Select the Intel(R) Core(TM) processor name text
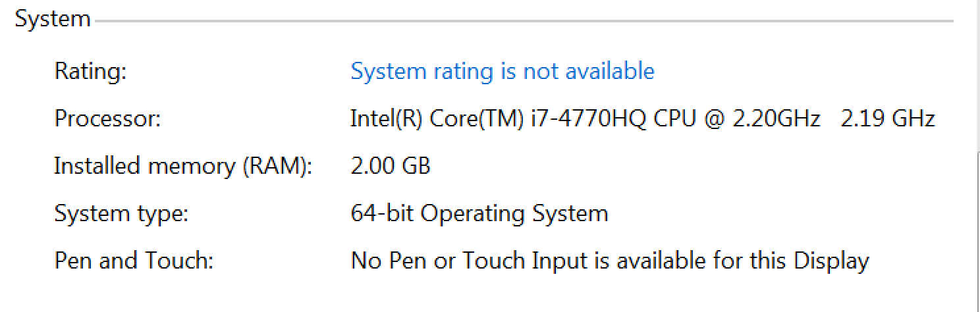The width and height of the screenshot is (980, 312). point(437,119)
